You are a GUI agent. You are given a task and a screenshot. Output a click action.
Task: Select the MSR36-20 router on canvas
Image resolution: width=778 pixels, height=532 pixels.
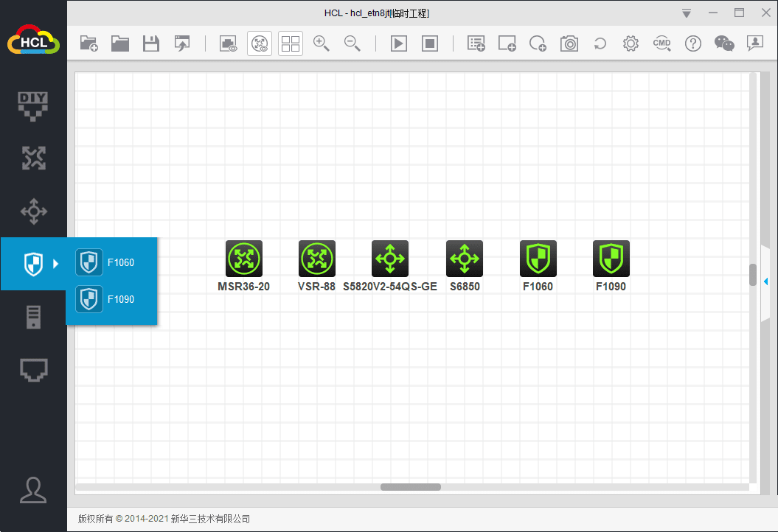tap(243, 259)
